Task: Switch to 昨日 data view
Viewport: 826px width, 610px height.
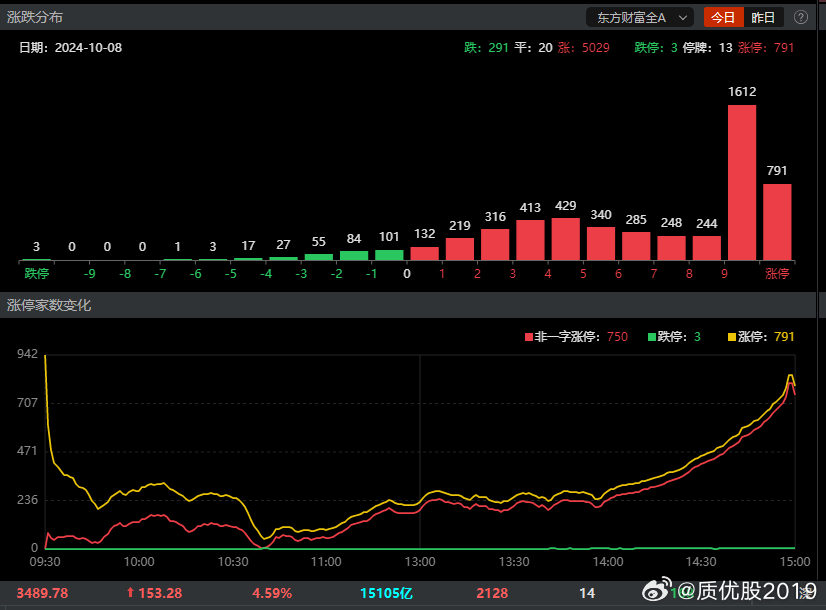Action: 763,17
